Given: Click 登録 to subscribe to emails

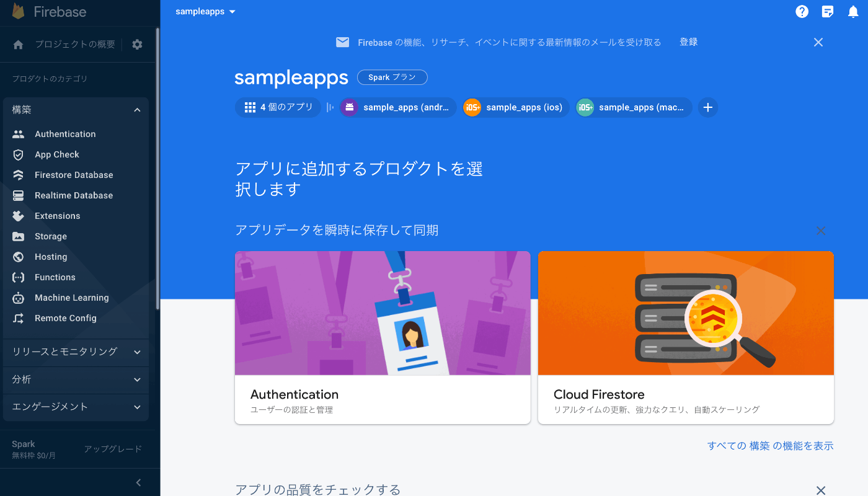Looking at the screenshot, I should point(689,42).
